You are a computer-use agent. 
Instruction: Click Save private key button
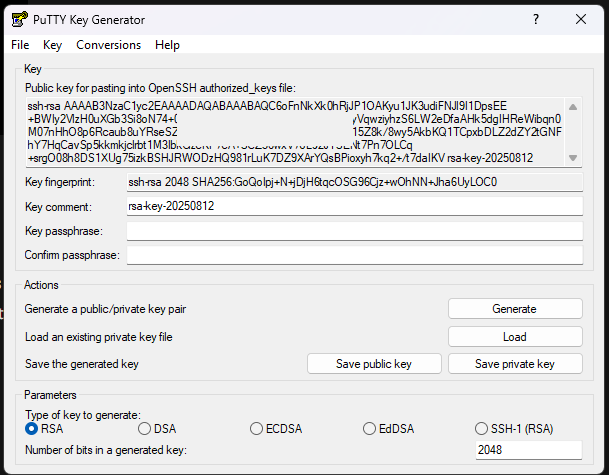515,364
